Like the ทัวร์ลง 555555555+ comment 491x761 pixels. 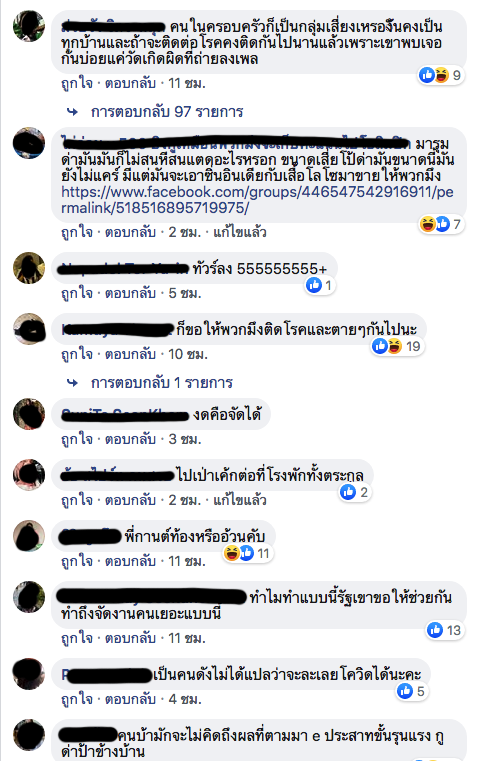click(x=77, y=293)
